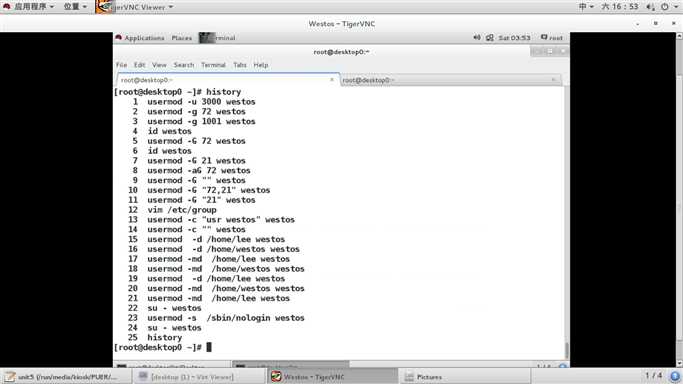
Task: Click history line 16 'usermod -d /home/westos westos'
Action: tap(223, 249)
